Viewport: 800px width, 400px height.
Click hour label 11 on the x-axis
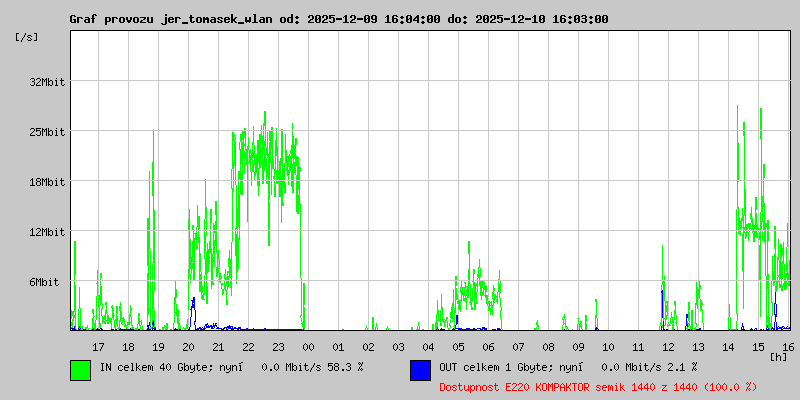click(638, 347)
